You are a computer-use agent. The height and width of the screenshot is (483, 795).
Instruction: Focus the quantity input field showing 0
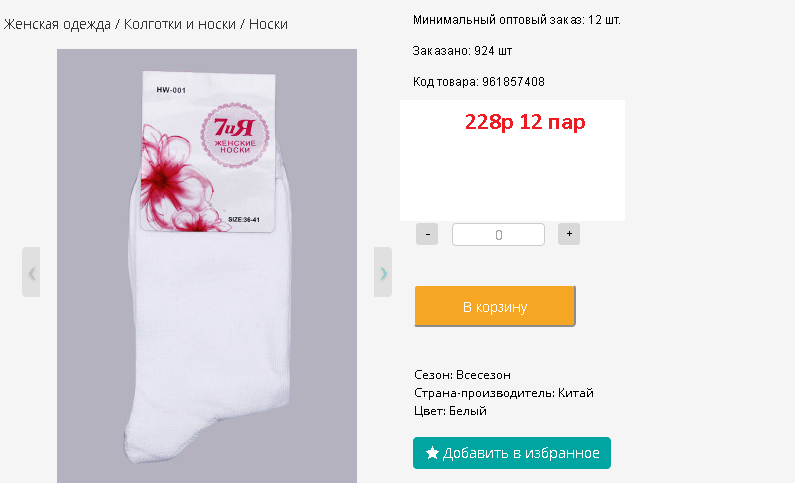498,235
